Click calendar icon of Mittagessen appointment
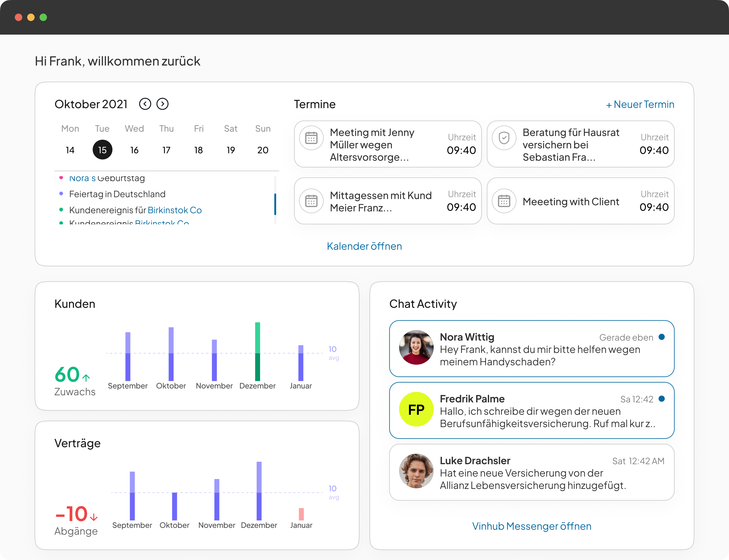Viewport: 729px width, 560px height. click(x=311, y=201)
